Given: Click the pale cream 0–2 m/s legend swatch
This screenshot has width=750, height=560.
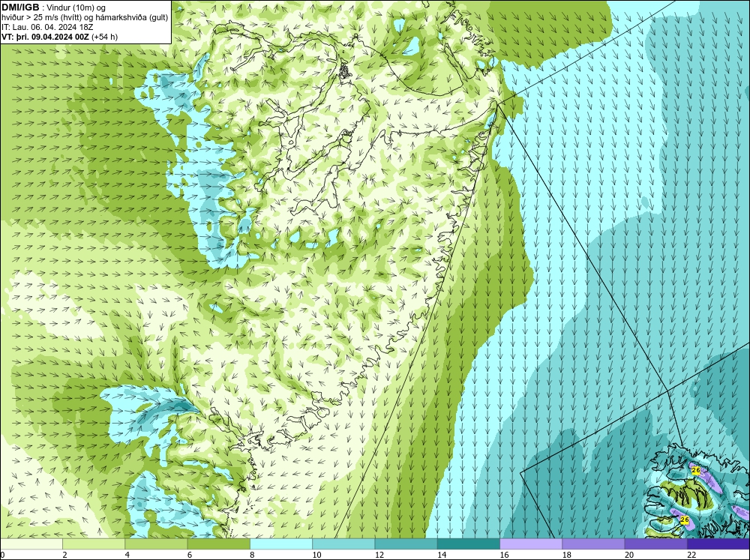Looking at the screenshot, I should tap(31, 544).
